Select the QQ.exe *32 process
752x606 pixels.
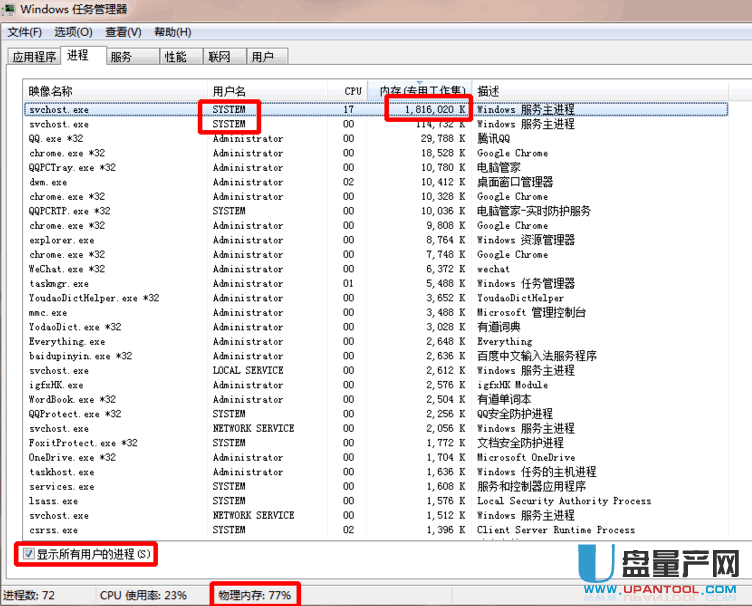tap(376, 139)
